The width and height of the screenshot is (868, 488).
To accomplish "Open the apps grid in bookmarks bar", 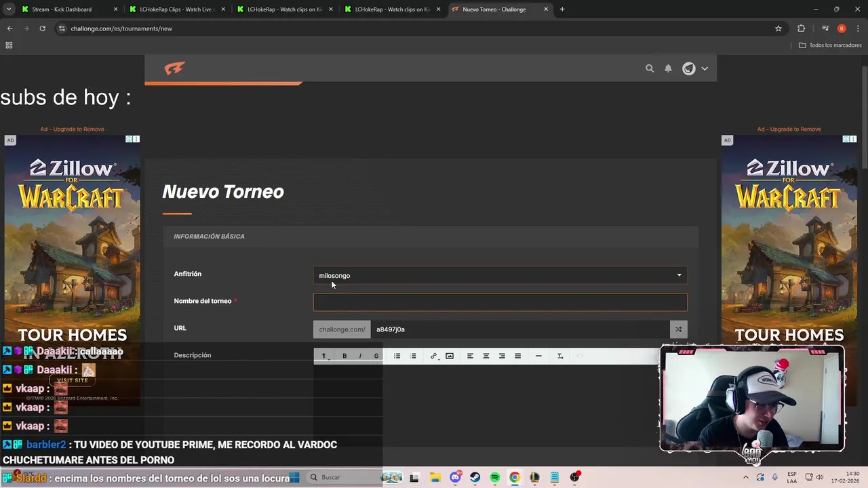I will (9, 45).
